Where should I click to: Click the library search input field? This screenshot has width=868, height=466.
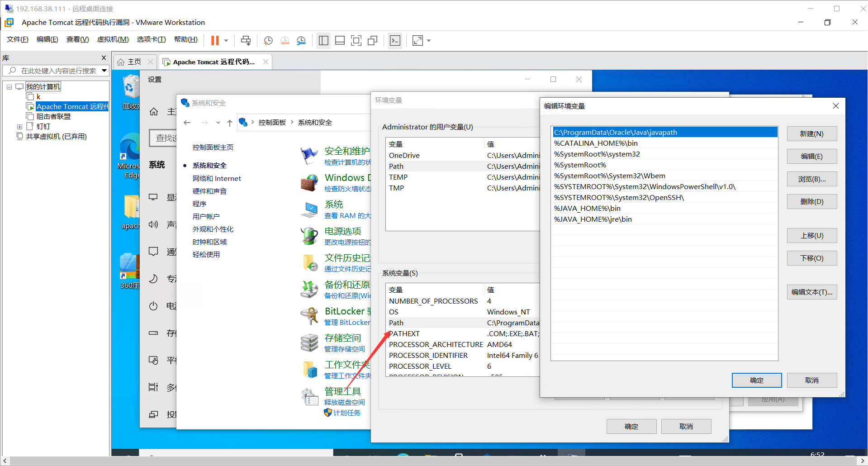click(55, 71)
